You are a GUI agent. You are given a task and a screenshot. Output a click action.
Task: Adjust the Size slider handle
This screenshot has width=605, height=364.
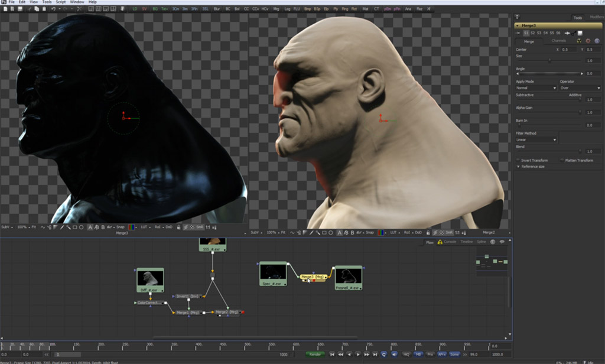[549, 61]
